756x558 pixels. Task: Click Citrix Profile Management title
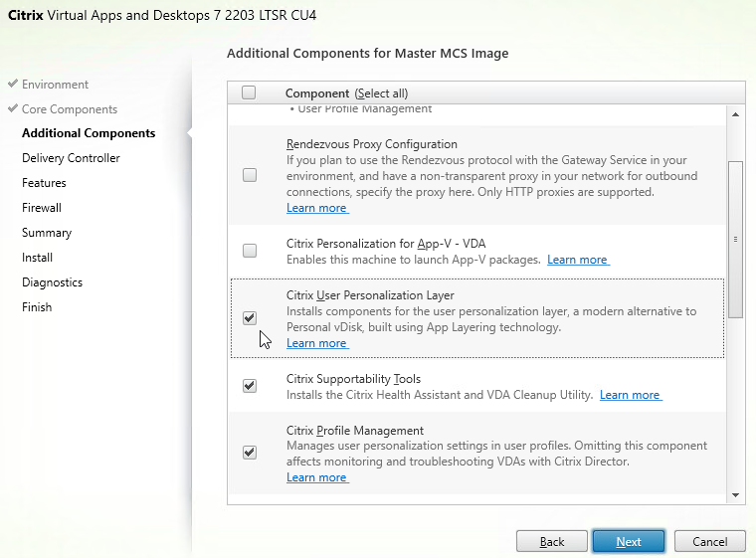[355, 431]
